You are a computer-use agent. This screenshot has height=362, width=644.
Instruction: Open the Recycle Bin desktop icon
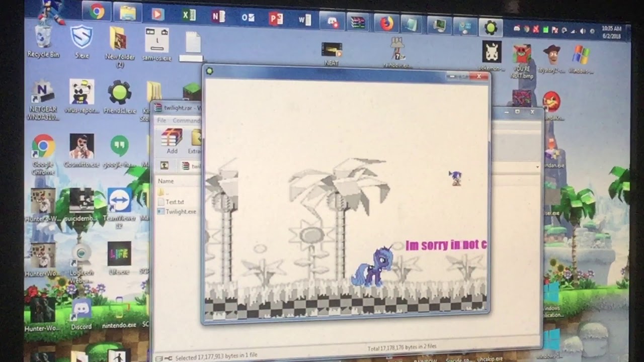43,41
